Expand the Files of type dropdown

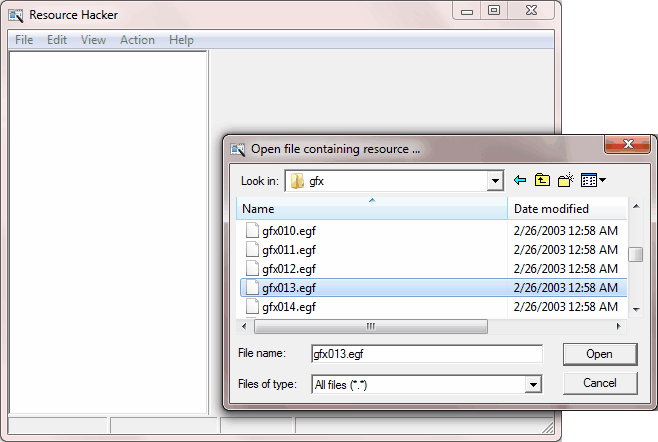pyautogui.click(x=533, y=384)
